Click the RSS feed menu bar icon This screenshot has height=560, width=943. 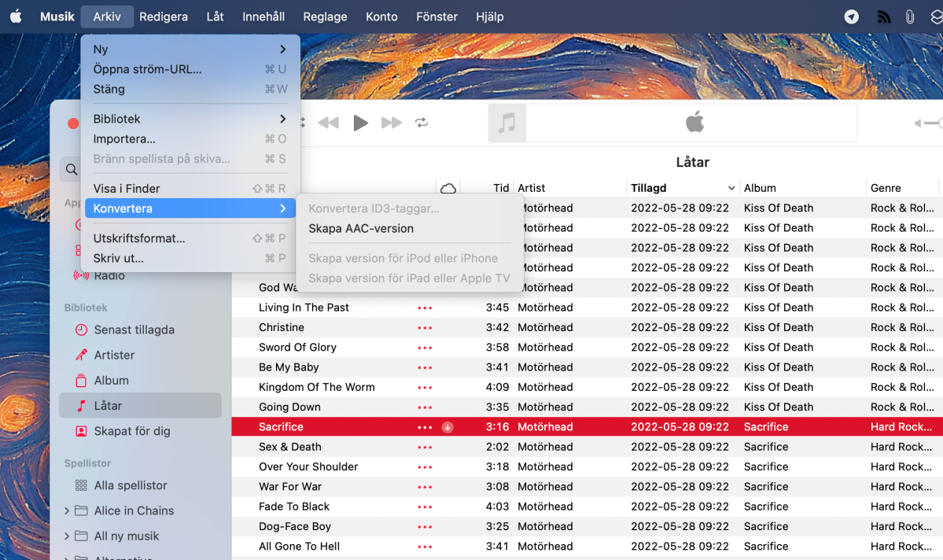[x=883, y=17]
